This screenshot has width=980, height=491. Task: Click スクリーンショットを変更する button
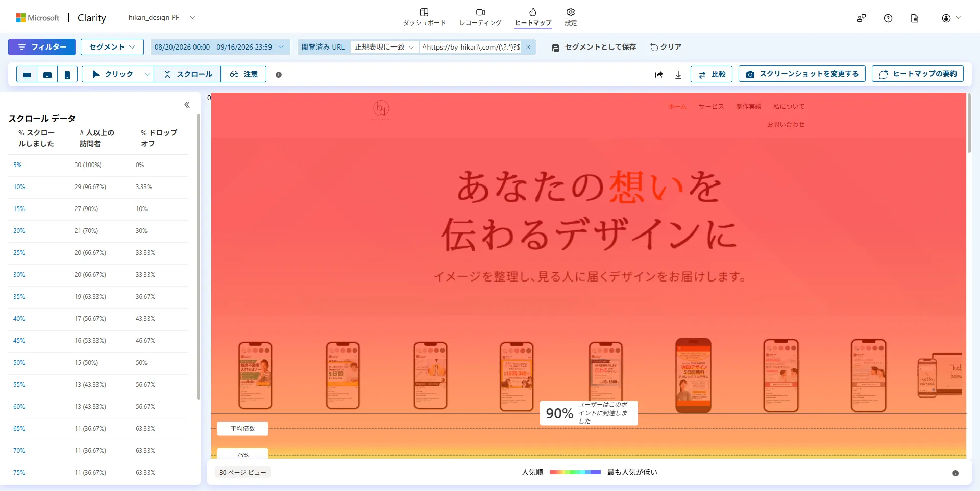(x=802, y=74)
